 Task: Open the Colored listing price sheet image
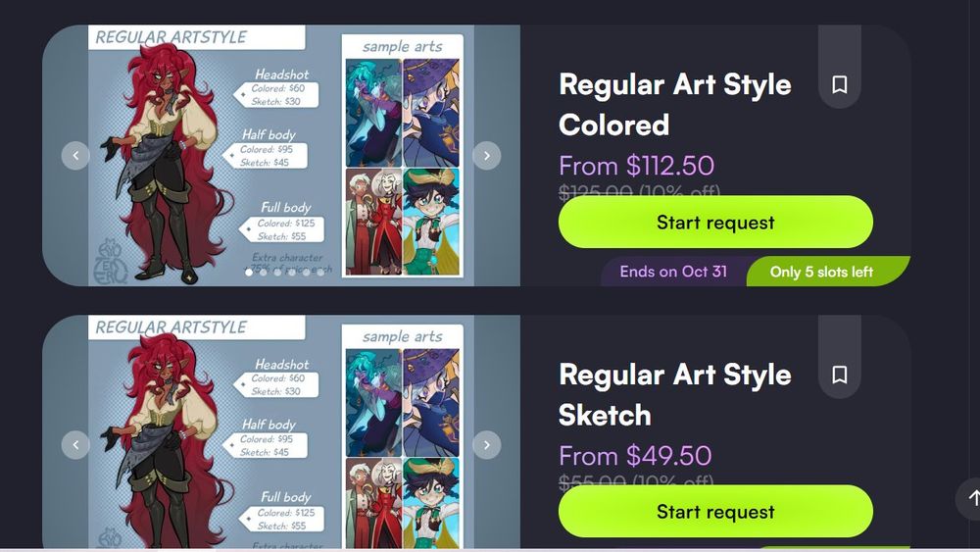[280, 155]
